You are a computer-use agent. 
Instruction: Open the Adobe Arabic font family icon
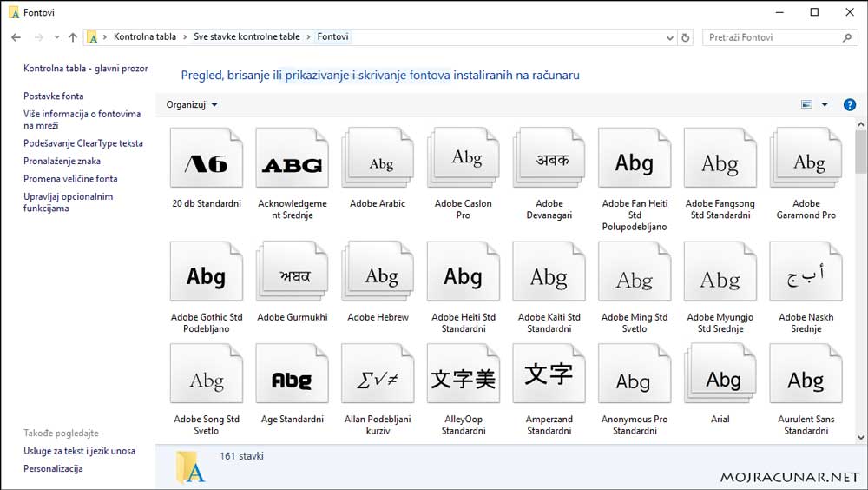point(378,158)
